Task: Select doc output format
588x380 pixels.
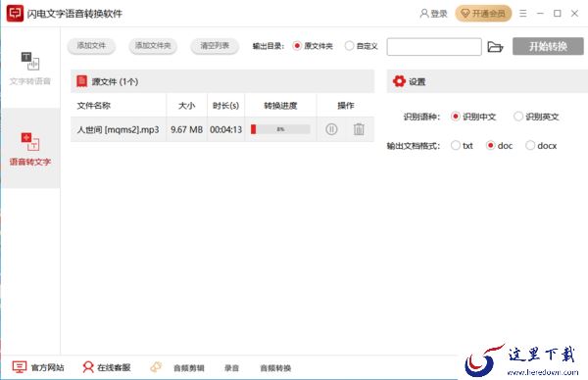Action: click(x=490, y=145)
